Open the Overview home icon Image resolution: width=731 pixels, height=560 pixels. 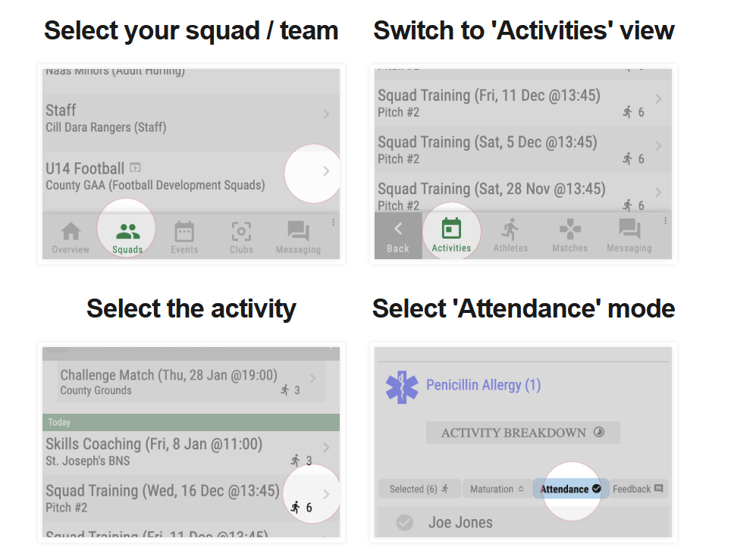(71, 232)
